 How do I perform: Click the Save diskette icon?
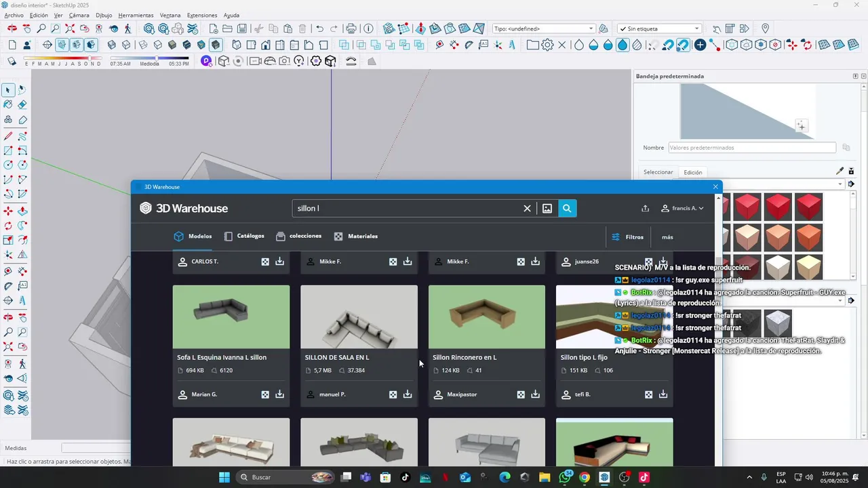point(243,28)
